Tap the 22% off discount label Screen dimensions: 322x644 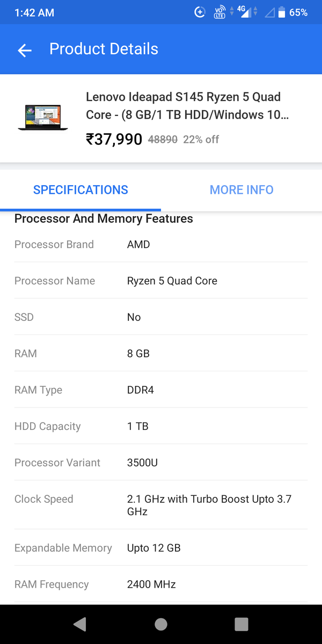click(201, 140)
